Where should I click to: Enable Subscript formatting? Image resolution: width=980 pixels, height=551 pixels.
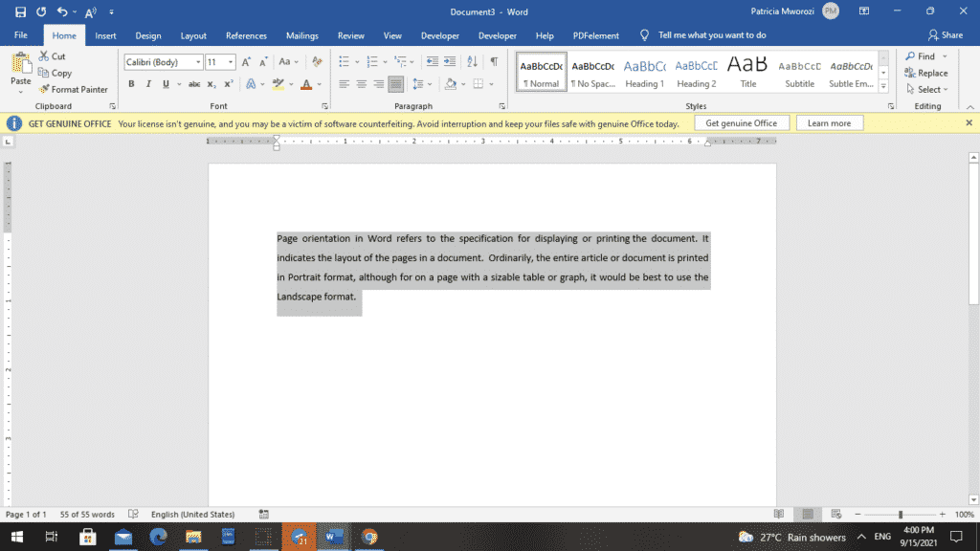coord(211,83)
